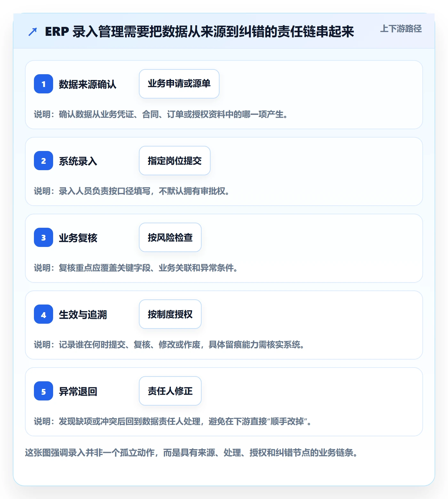Click the arrow icon beside the ERP title
The width and height of the screenshot is (448, 499).
point(33,32)
